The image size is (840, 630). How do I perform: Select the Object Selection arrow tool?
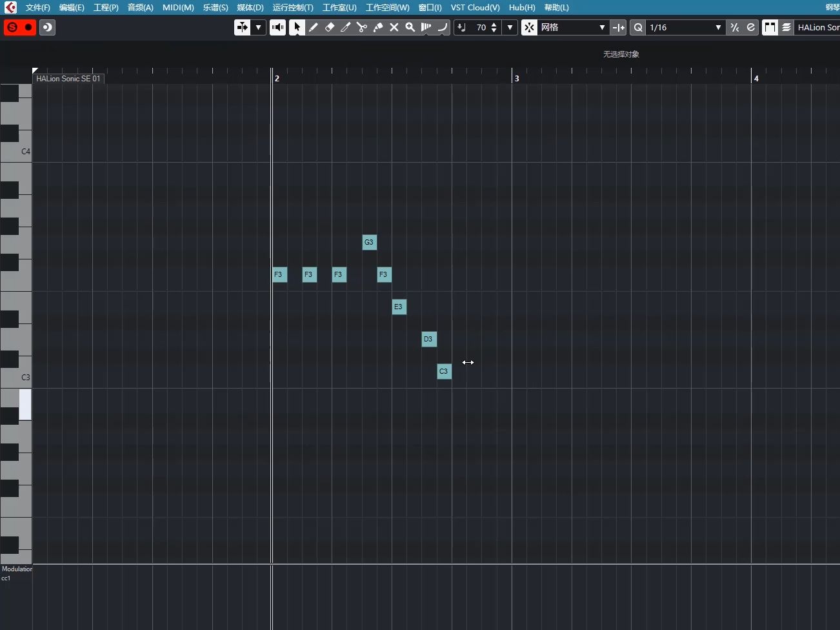pos(297,28)
